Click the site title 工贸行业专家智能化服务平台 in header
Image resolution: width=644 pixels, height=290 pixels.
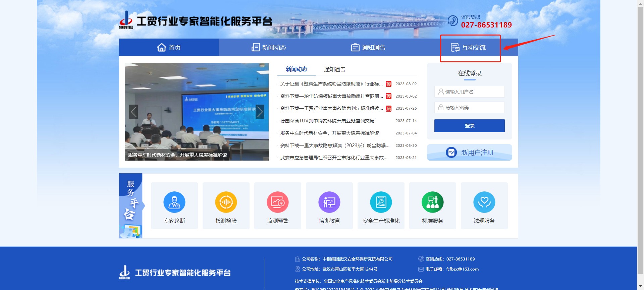click(204, 21)
